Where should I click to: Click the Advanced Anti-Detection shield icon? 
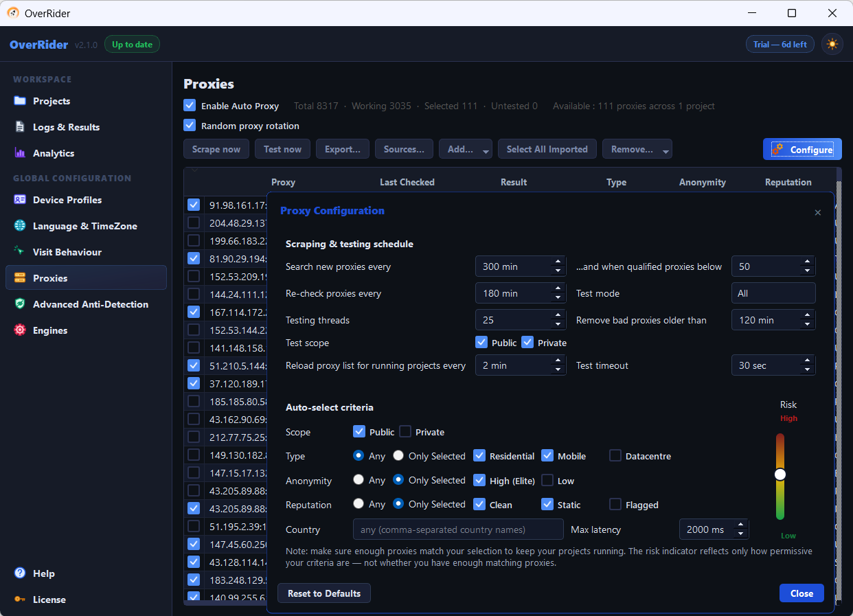coord(20,304)
